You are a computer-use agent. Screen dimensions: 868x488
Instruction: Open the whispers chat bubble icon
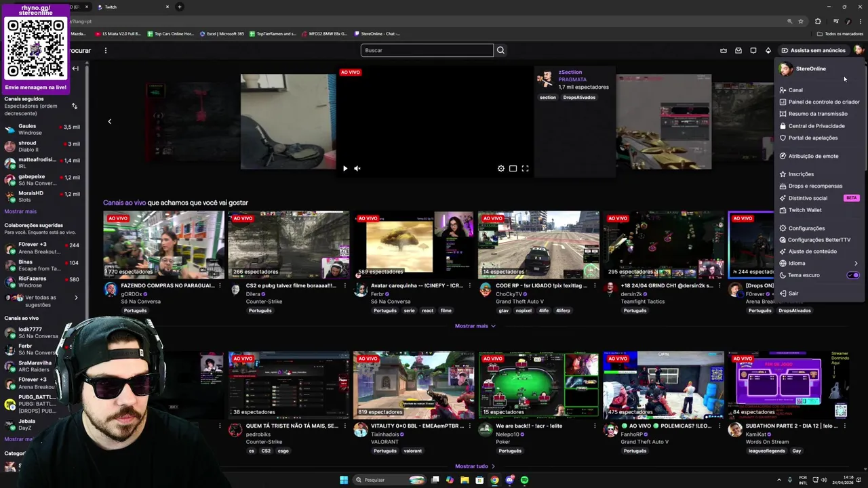pyautogui.click(x=753, y=50)
